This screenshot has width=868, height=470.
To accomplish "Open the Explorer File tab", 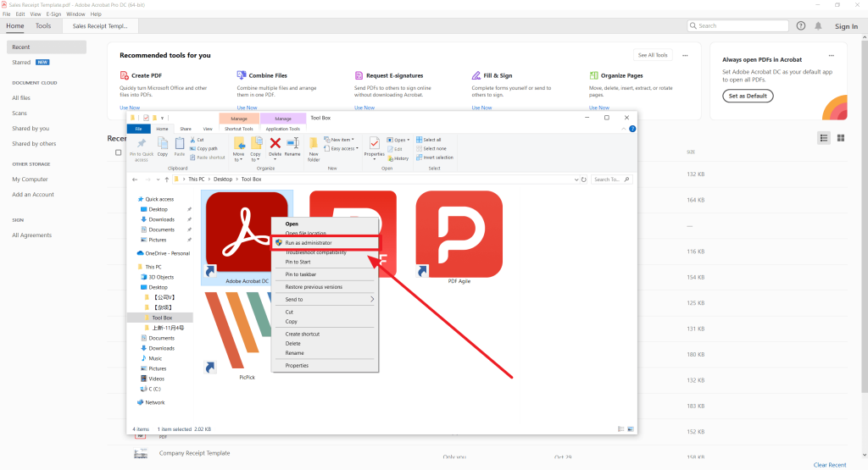I will click(138, 129).
